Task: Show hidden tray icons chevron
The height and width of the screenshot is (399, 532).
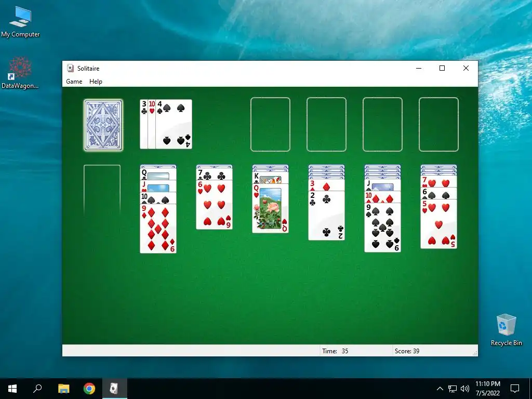Action: pyautogui.click(x=440, y=389)
